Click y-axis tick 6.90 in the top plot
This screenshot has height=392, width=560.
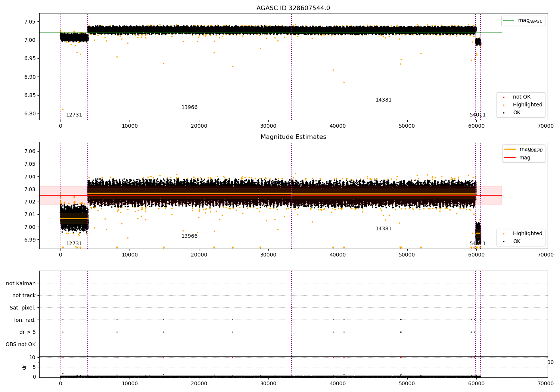coord(30,77)
